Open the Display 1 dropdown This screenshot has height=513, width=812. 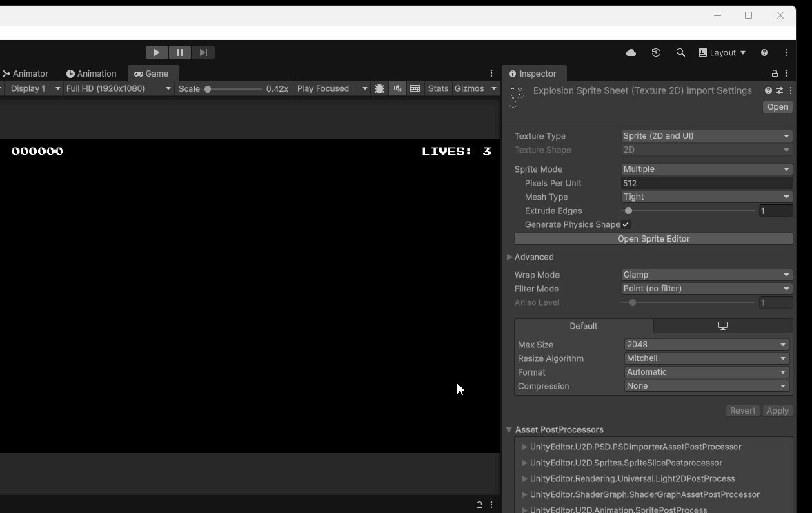[x=35, y=88]
